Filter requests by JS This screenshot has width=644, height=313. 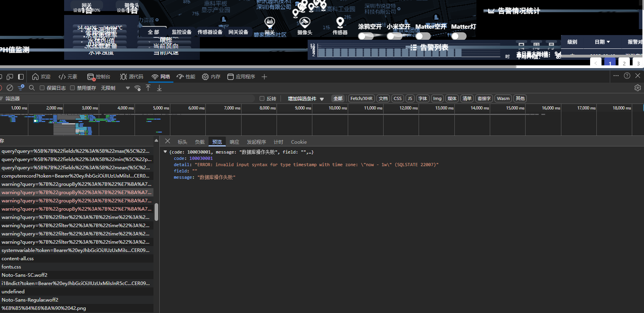click(x=410, y=98)
